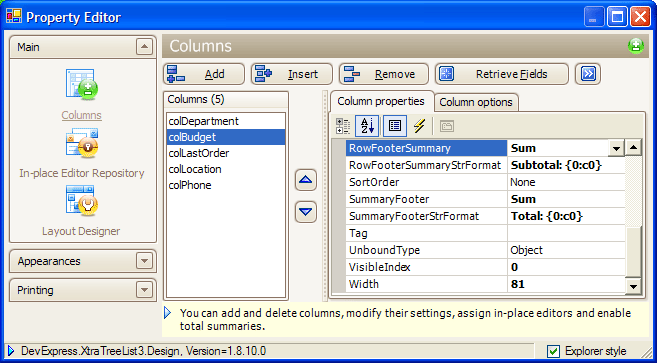Open the Layout Designer icon
This screenshot has height=363, width=657.
82,201
